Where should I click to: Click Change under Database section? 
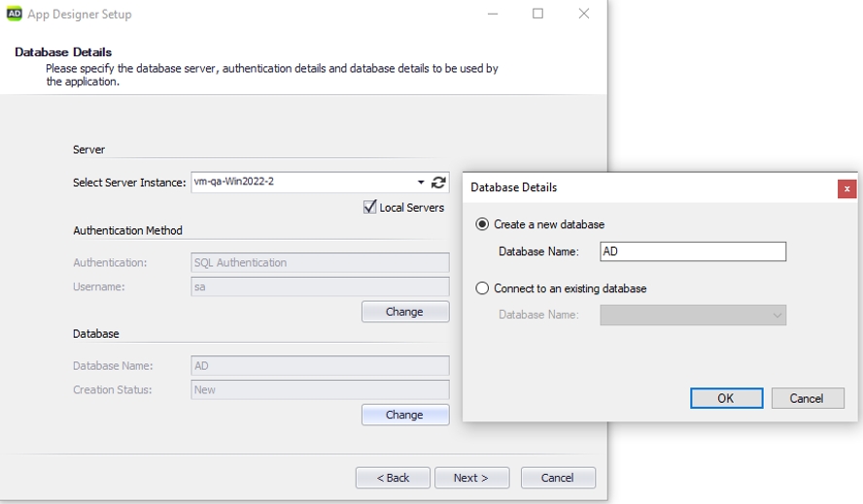tap(405, 415)
